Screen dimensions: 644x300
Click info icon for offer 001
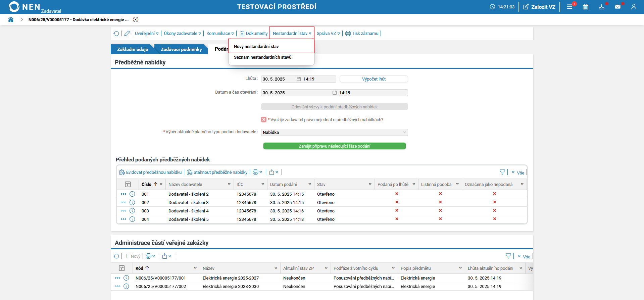tap(132, 194)
